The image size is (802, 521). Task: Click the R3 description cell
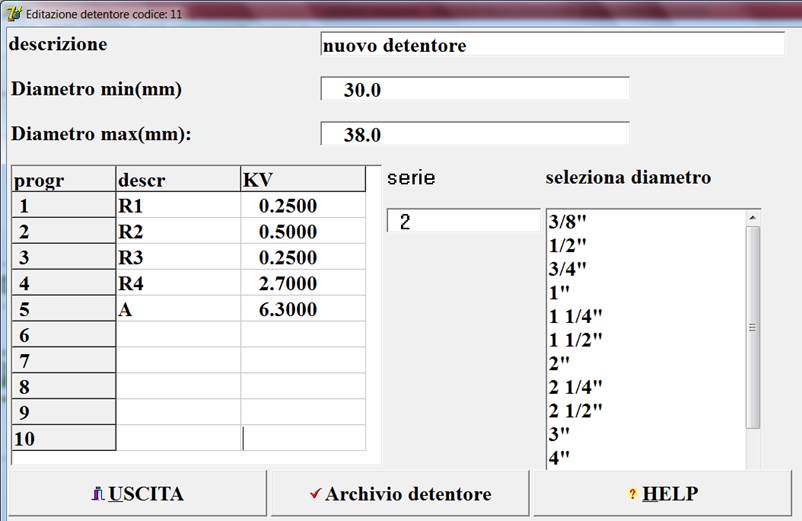point(178,257)
